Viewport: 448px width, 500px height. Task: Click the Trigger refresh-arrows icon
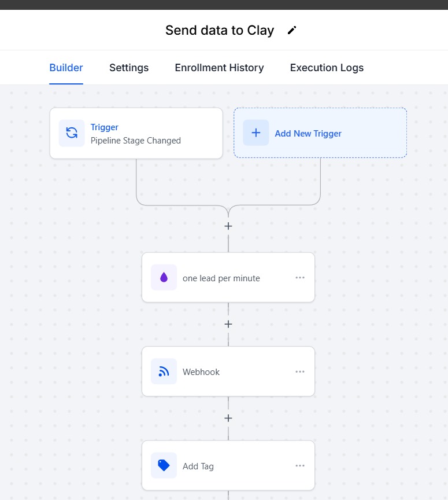72,133
